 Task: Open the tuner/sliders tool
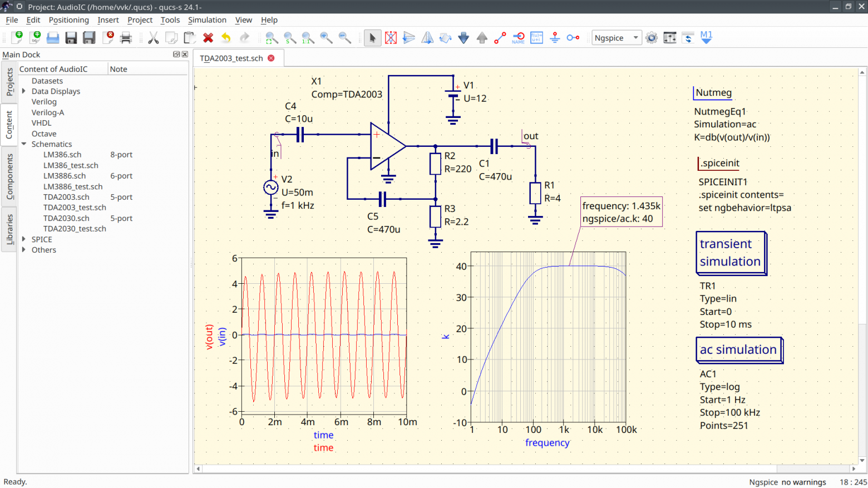tap(670, 38)
